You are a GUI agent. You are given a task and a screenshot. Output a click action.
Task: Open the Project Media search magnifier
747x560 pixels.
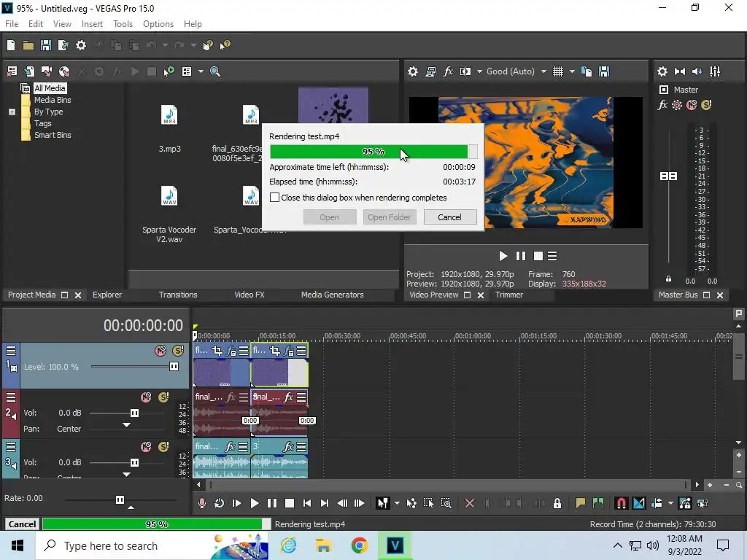(x=215, y=71)
